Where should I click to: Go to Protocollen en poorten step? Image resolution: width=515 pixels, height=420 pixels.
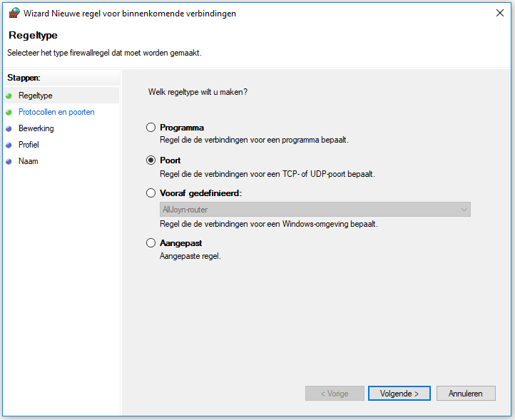tap(56, 112)
